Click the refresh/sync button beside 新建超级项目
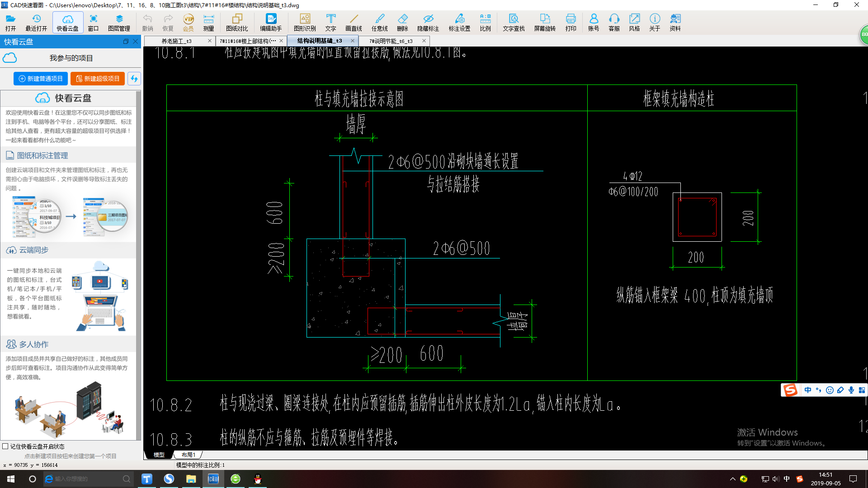 coord(134,79)
